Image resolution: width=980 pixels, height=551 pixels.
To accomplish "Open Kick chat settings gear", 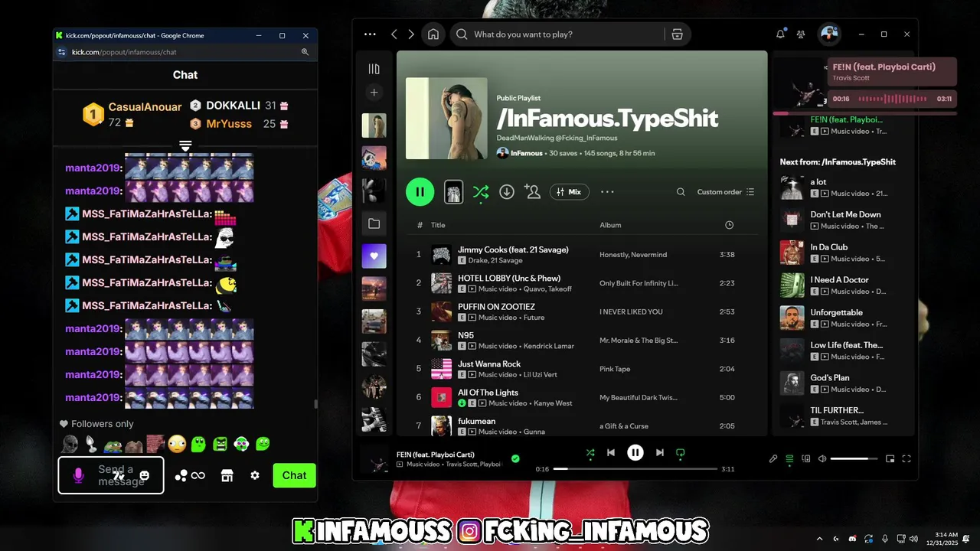I will tap(255, 475).
